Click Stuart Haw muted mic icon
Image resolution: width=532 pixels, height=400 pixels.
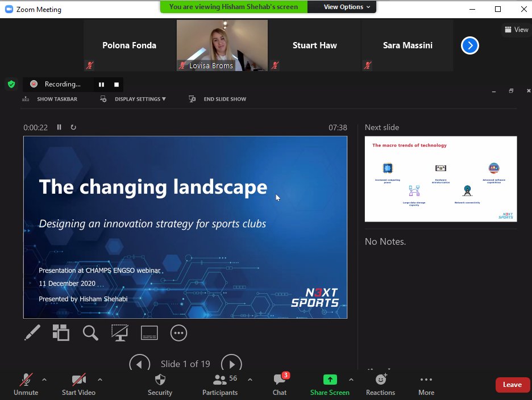pos(275,65)
